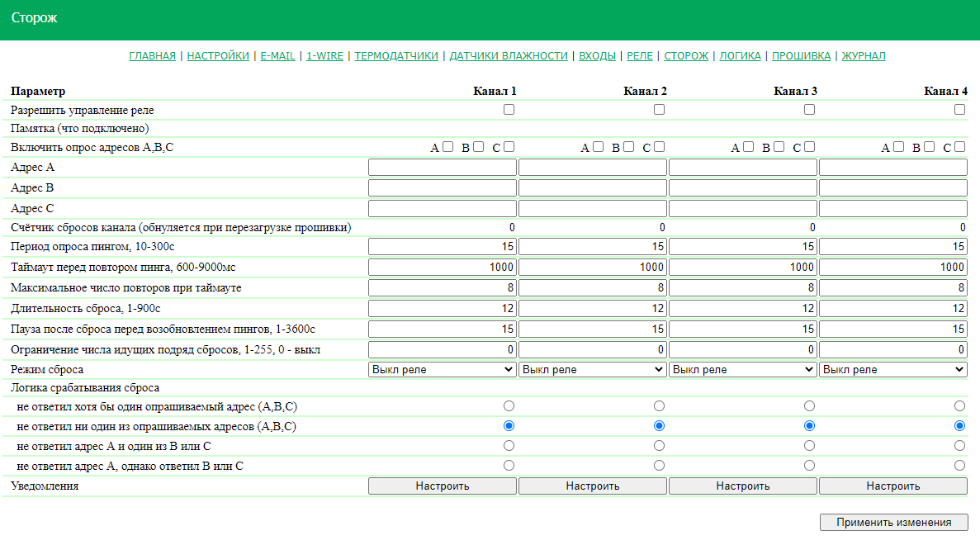Enable relay control checkbox for Канал 1
This screenshot has width=980, height=545.
click(x=509, y=109)
